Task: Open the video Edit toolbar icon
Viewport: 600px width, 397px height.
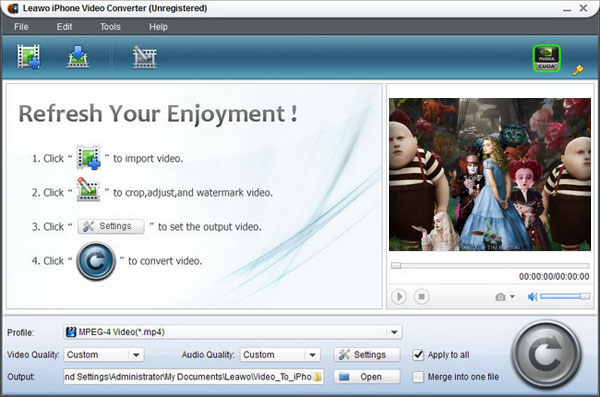Action: 144,57
